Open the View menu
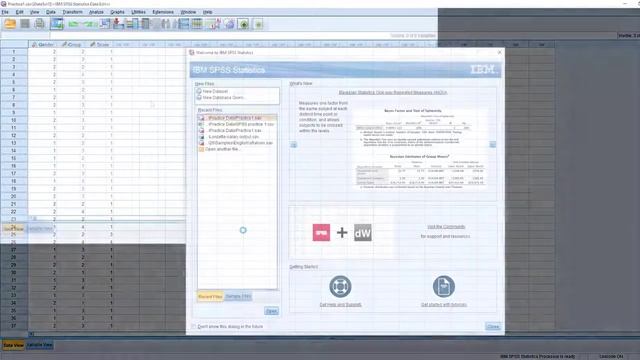Screen dimensions: 640x360 pyautogui.click(x=35, y=12)
